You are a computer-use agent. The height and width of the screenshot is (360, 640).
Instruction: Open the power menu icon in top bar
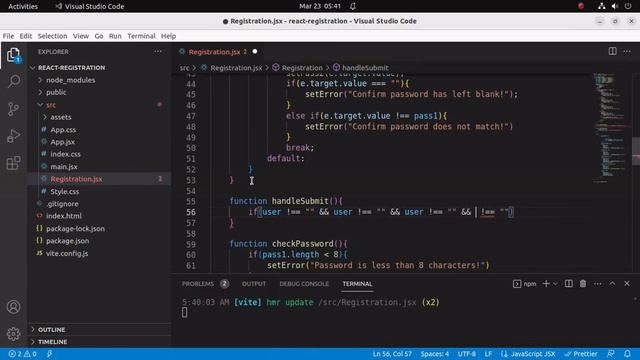pos(628,6)
